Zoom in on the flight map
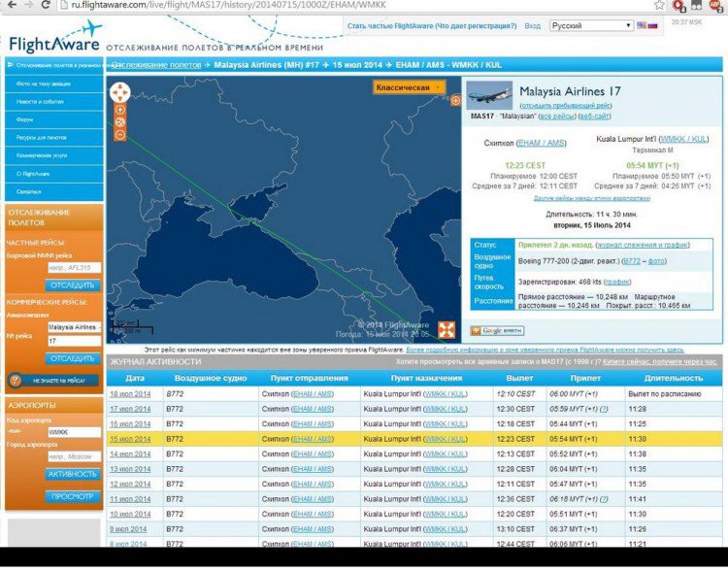The image size is (728, 571). pos(119,110)
